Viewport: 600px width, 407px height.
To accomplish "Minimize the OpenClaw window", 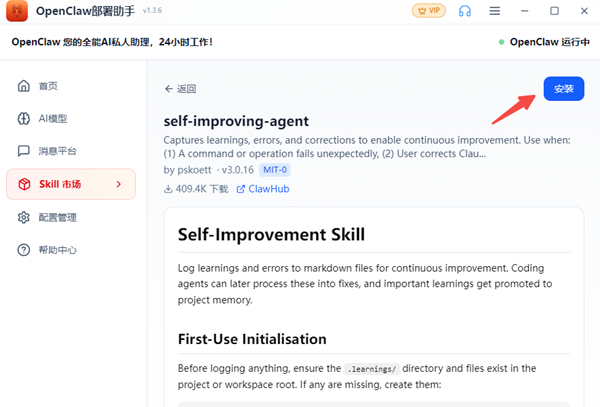I will [x=524, y=11].
